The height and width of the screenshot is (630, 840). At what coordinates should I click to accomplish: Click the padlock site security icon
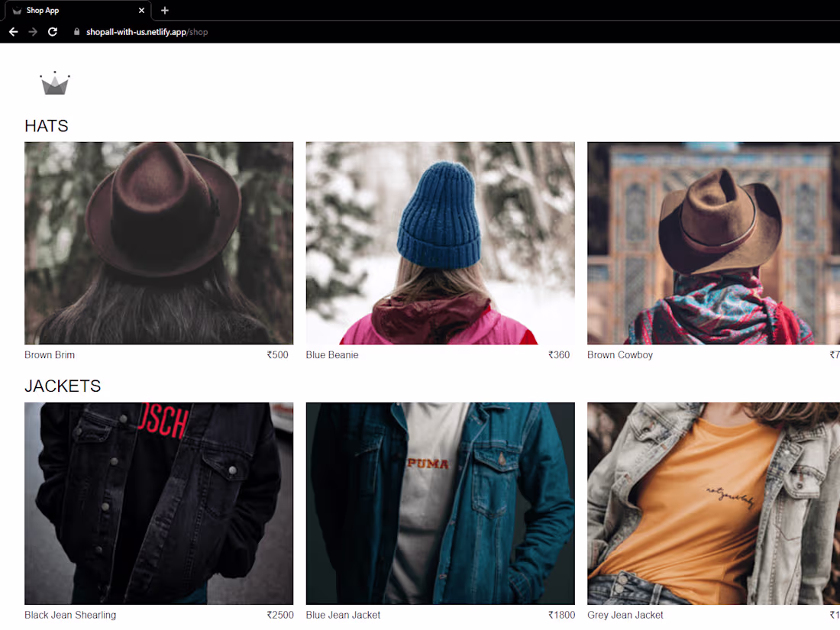pos(76,31)
